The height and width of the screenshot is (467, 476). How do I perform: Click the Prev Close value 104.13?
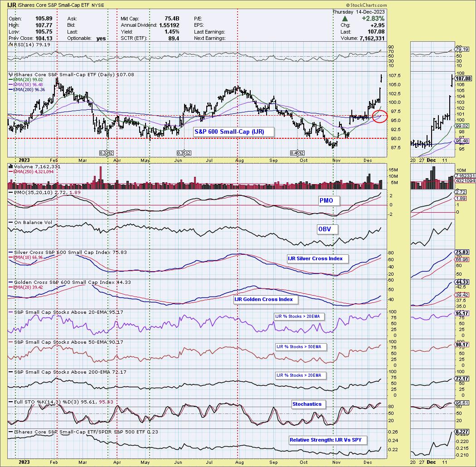(x=44, y=38)
